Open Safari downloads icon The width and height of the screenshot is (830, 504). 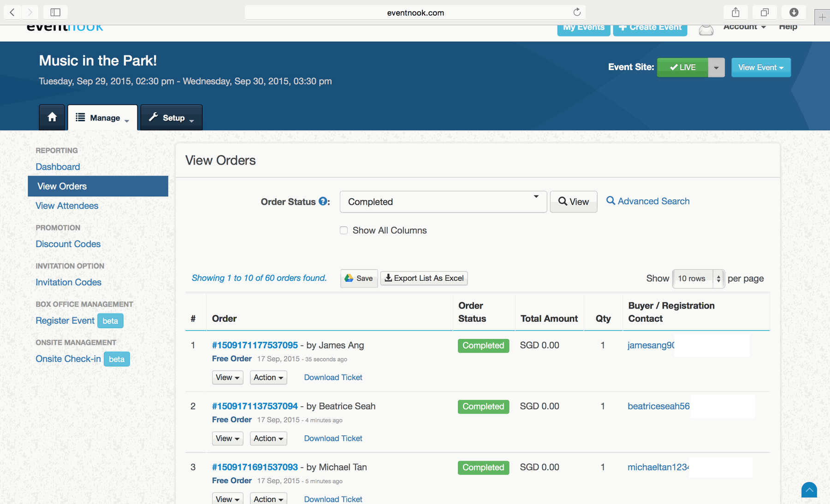(794, 12)
